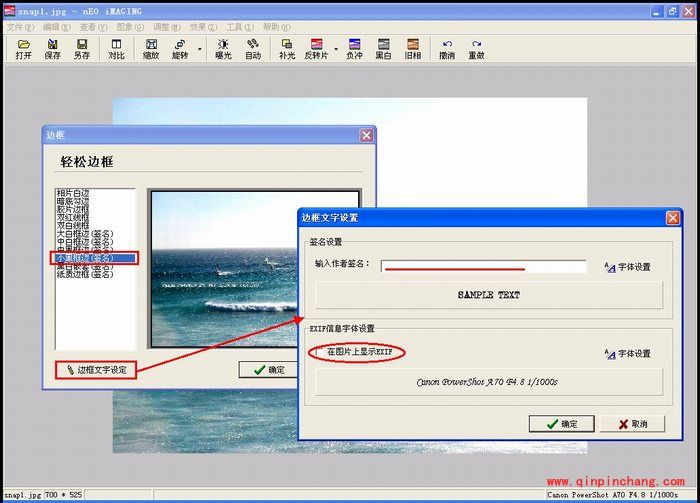The width and height of the screenshot is (700, 503).
Task: Click the 旧相 (Old photo) toolbar icon
Action: 413,49
